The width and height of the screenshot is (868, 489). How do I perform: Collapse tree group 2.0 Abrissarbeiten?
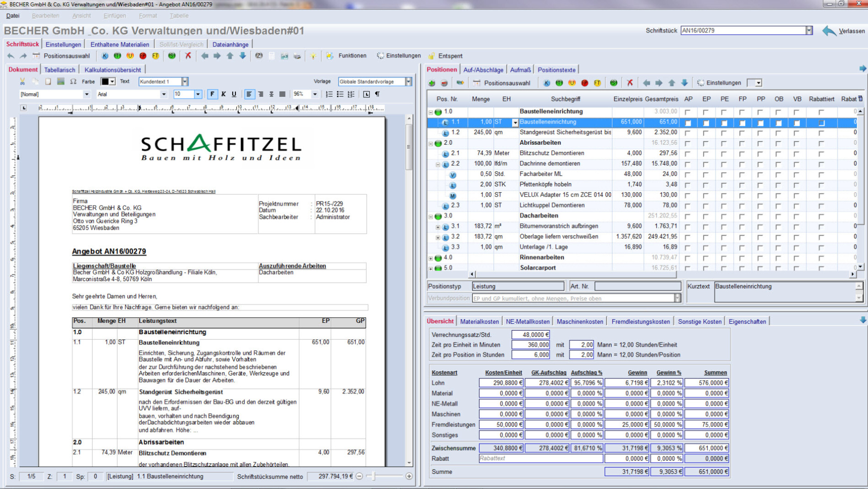tap(430, 143)
